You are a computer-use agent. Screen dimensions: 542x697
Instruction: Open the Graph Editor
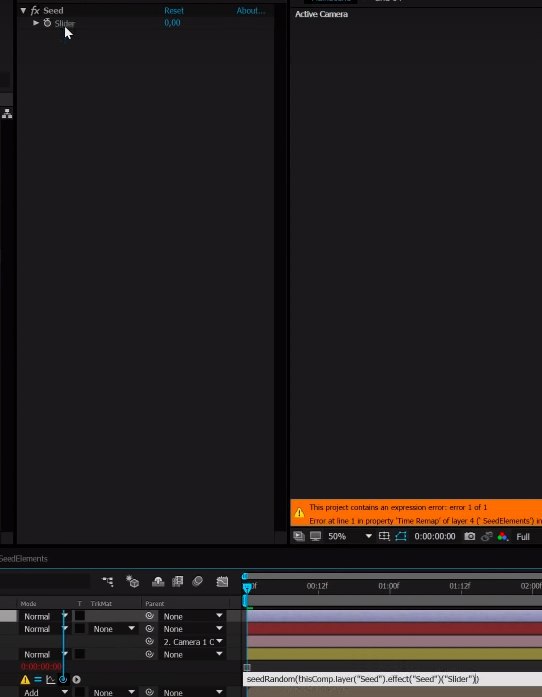[222, 581]
